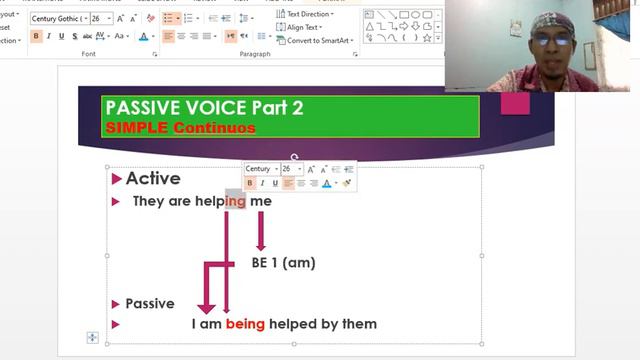
Task: Open the ribbon Font Color dropdown arrow
Action: click(153, 36)
